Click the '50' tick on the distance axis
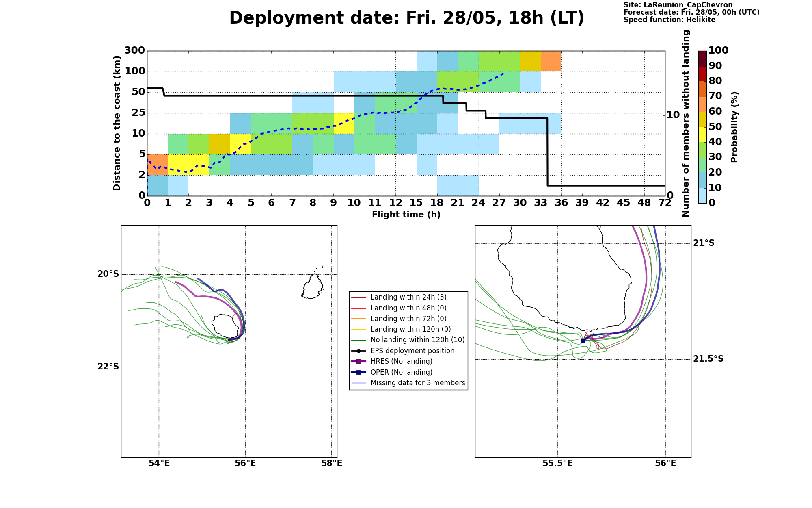Image resolution: width=812 pixels, height=508 pixels. pos(138,92)
